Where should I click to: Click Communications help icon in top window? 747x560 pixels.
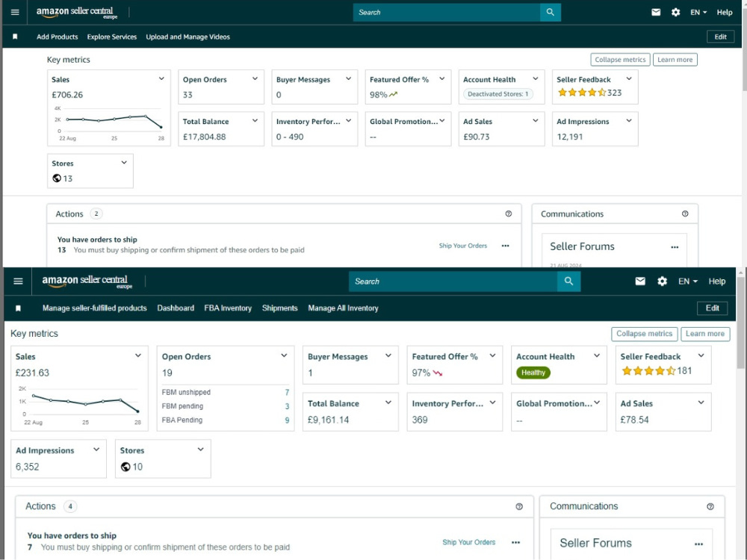(685, 214)
